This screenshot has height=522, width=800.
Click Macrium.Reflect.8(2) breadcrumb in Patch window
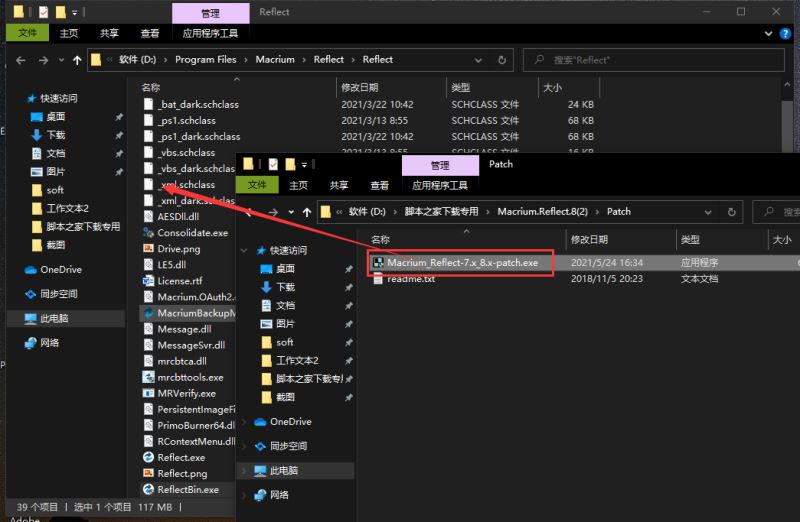click(x=542, y=212)
